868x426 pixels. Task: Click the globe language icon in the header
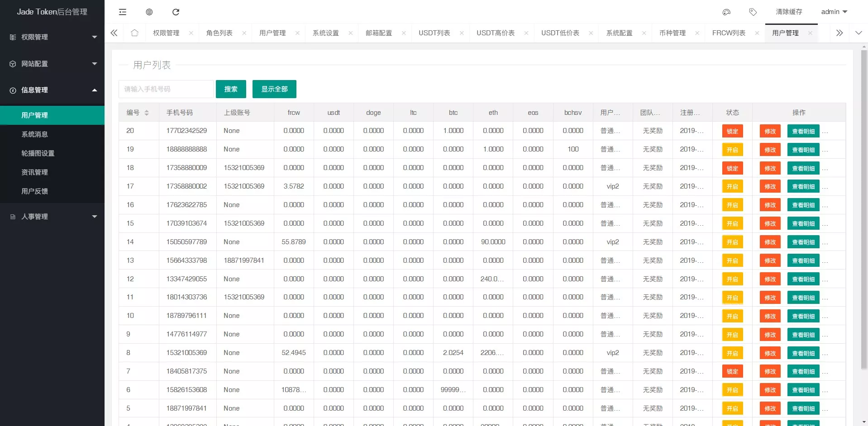pos(149,12)
